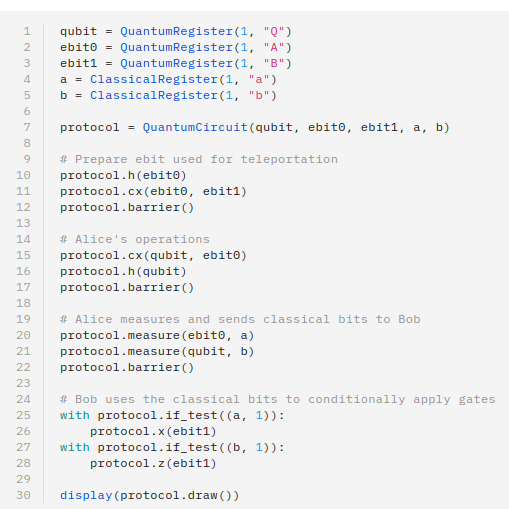509x509 pixels.
Task: Click protocol.cx(qubit, ebit0) line
Action: click(153, 255)
